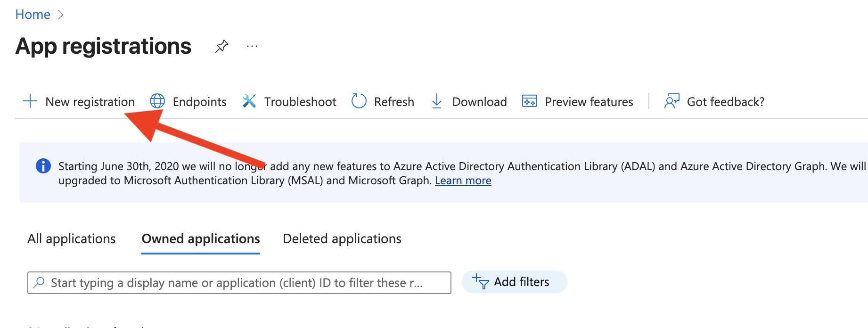Screen dimensions: 868x328
Task: Go to Home via breadcrumb
Action: [x=33, y=15]
